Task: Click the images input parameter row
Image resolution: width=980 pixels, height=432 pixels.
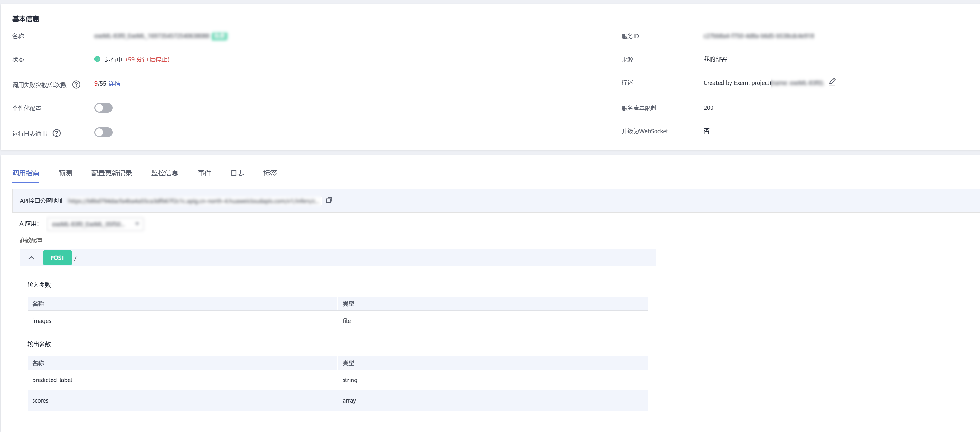Action: 337,321
